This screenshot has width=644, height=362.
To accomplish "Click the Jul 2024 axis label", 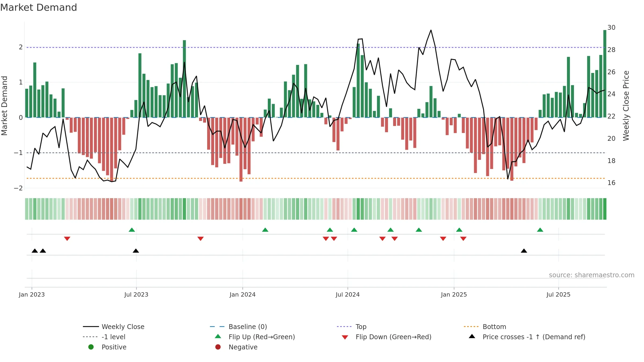I will point(347,294).
